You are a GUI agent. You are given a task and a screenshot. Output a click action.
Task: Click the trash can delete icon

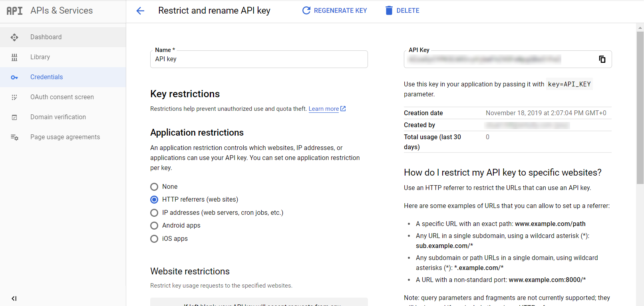click(x=389, y=10)
